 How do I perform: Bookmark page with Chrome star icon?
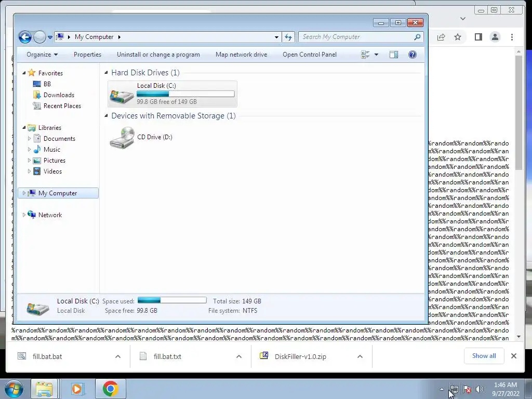click(458, 37)
